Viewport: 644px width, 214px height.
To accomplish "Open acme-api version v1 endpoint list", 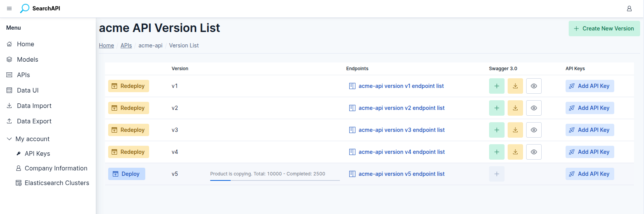I will pyautogui.click(x=401, y=86).
